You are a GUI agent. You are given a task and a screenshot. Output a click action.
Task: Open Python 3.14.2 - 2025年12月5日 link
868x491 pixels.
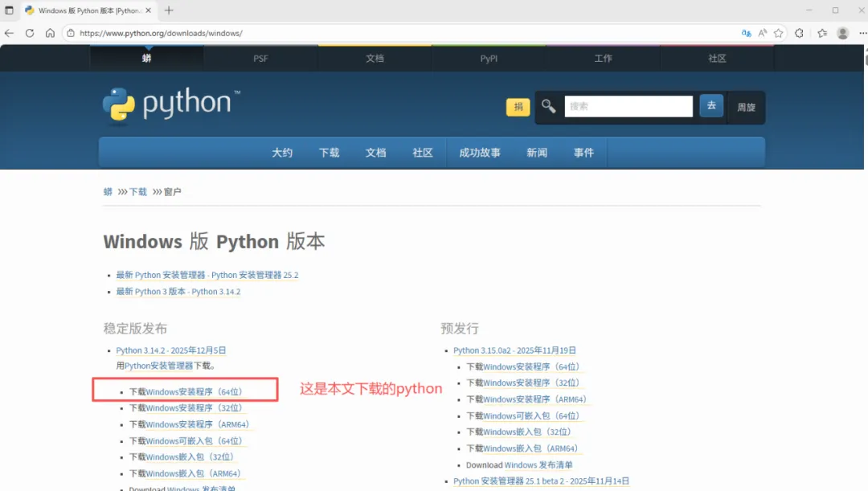pyautogui.click(x=171, y=350)
